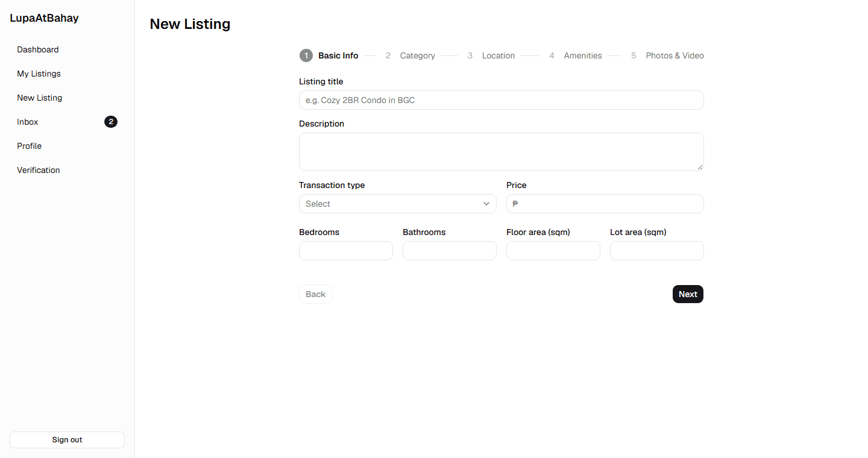Image resolution: width=868 pixels, height=458 pixels.
Task: Click the Back button
Action: click(x=316, y=294)
